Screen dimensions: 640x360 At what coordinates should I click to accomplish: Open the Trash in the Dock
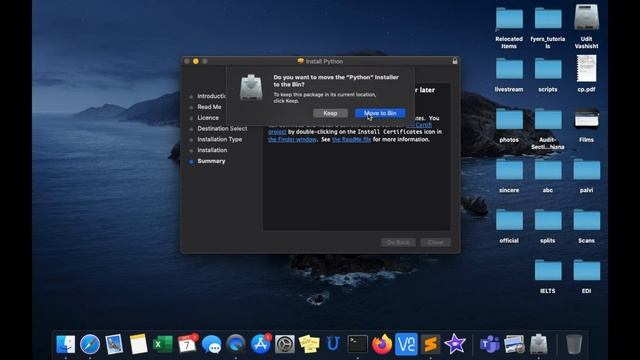coord(574,344)
